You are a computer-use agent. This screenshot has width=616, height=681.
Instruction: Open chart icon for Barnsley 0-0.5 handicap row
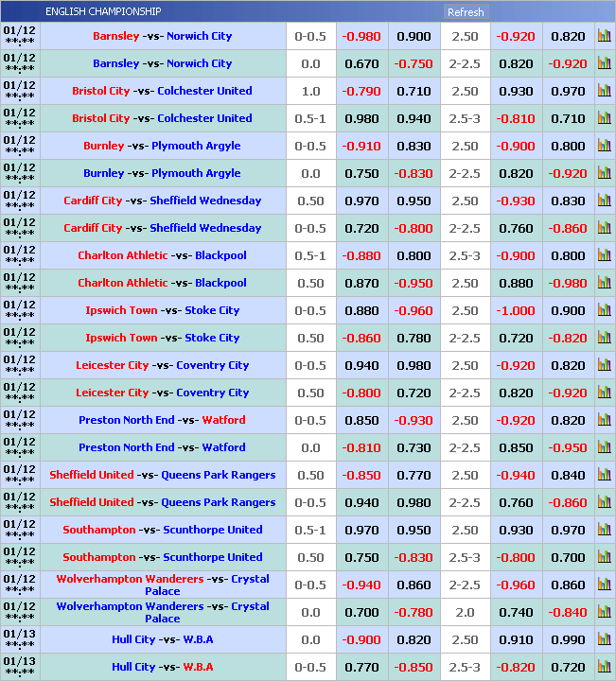pos(604,36)
